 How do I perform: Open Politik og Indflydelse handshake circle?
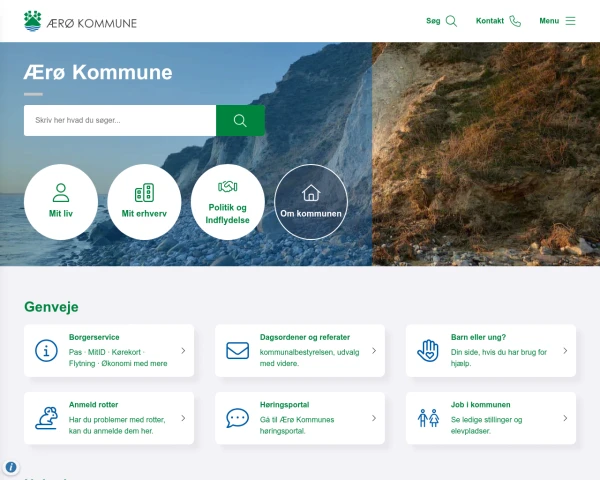228,202
